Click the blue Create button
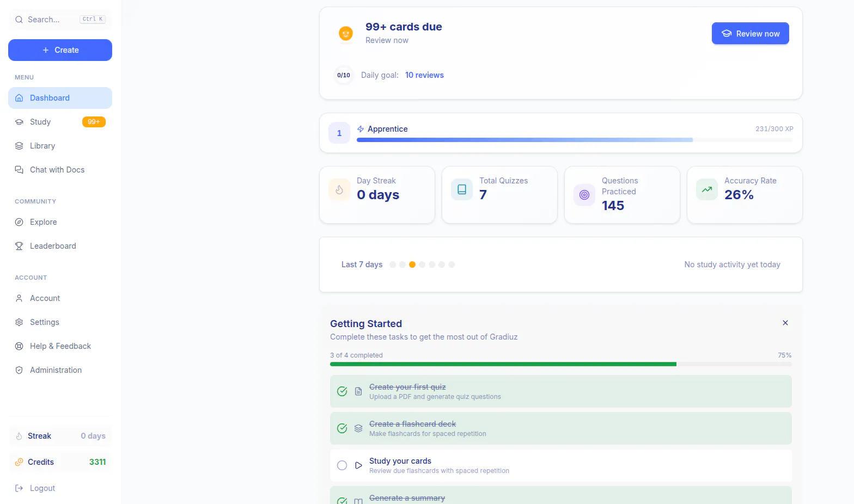Viewport: 854px width, 504px height. (60, 50)
